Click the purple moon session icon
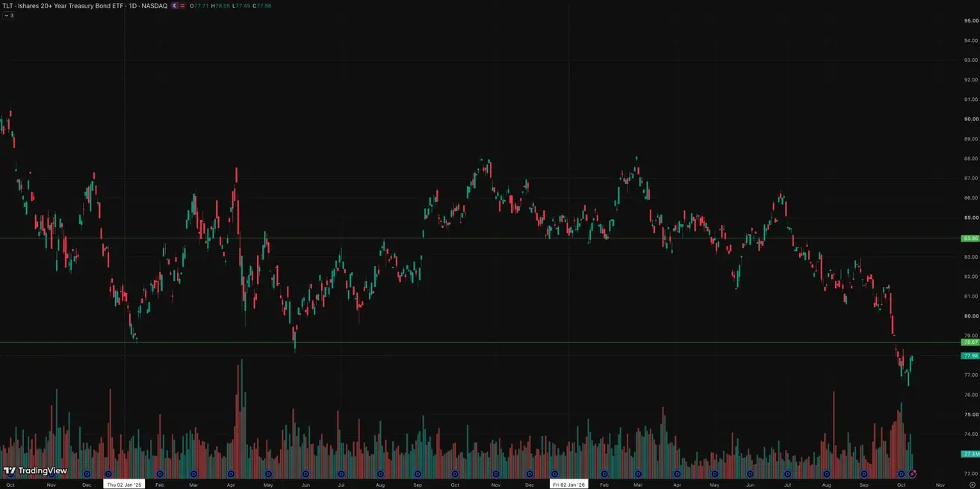980x489 pixels. click(175, 5)
